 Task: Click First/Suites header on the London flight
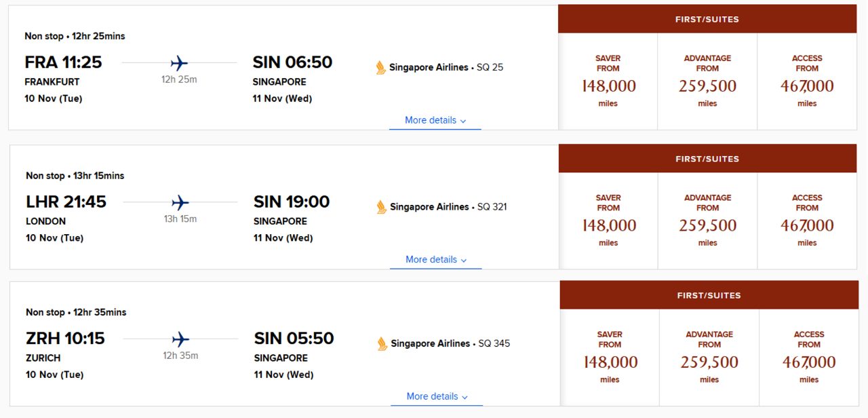[x=707, y=159]
